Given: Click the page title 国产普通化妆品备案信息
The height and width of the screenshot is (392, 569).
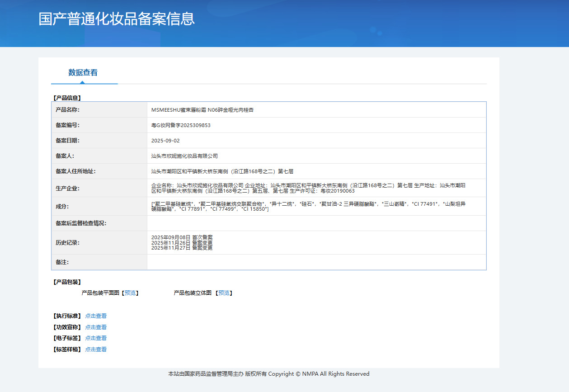Looking at the screenshot, I should pos(117,19).
